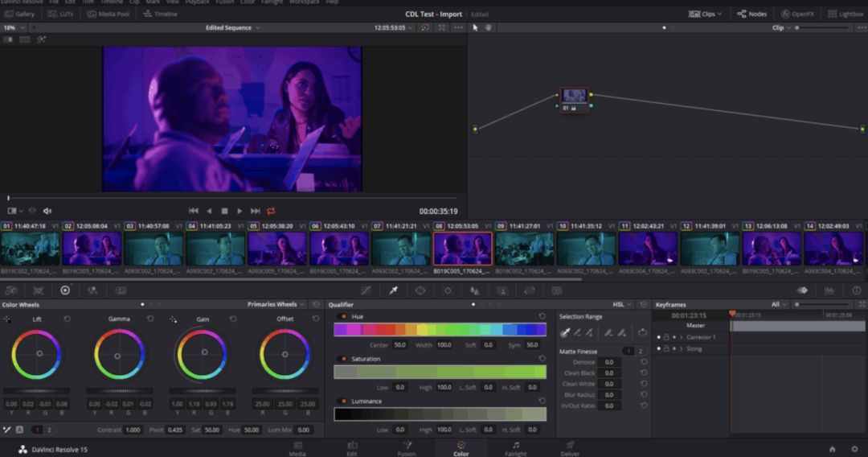The width and height of the screenshot is (868, 457).
Task: Open the Keyframes palette icon
Action: [x=802, y=290]
